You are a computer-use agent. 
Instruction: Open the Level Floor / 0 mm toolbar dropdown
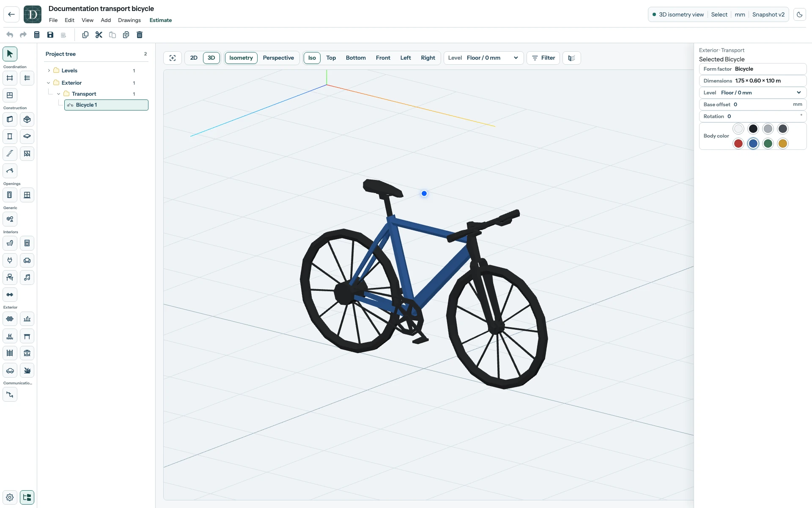pyautogui.click(x=483, y=58)
